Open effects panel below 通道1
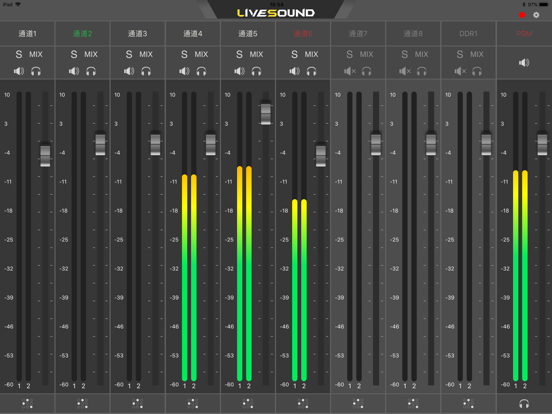 click(x=27, y=403)
